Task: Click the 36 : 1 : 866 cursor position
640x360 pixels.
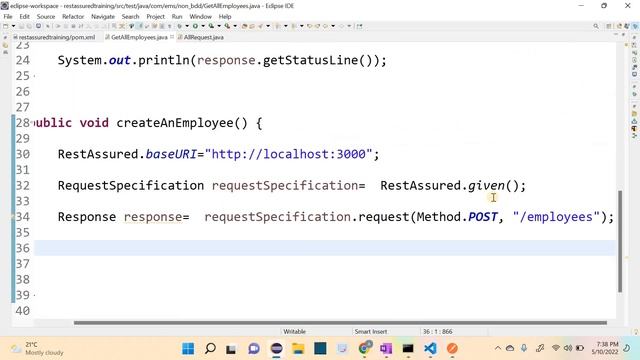Action: pos(437,331)
